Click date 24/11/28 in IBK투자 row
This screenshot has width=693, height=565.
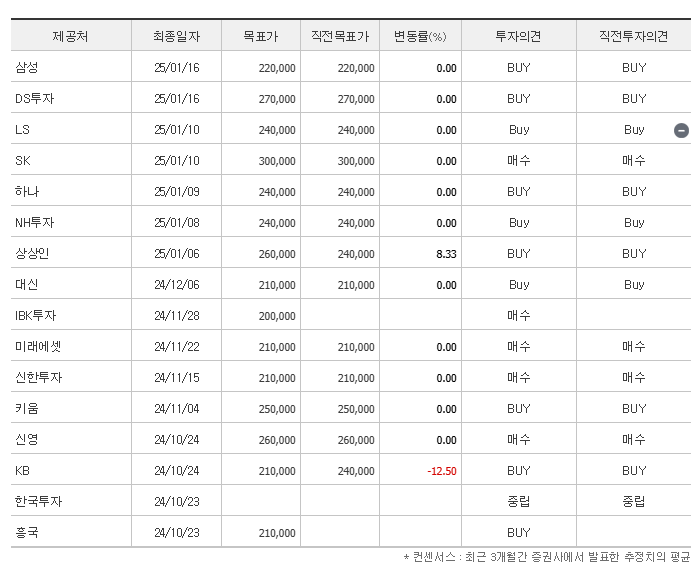tap(177, 316)
